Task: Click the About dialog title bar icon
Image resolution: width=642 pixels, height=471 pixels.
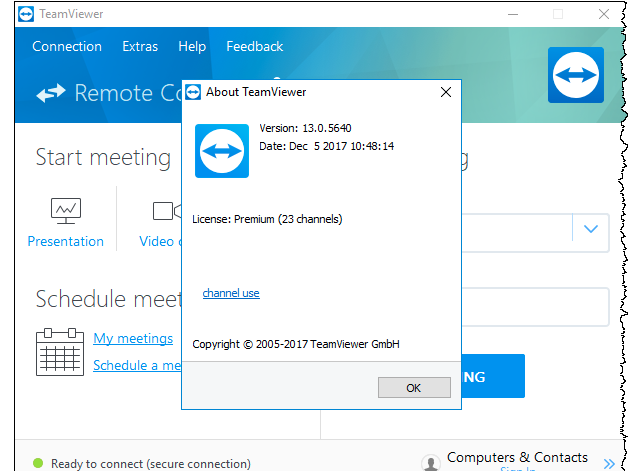Action: coord(193,92)
